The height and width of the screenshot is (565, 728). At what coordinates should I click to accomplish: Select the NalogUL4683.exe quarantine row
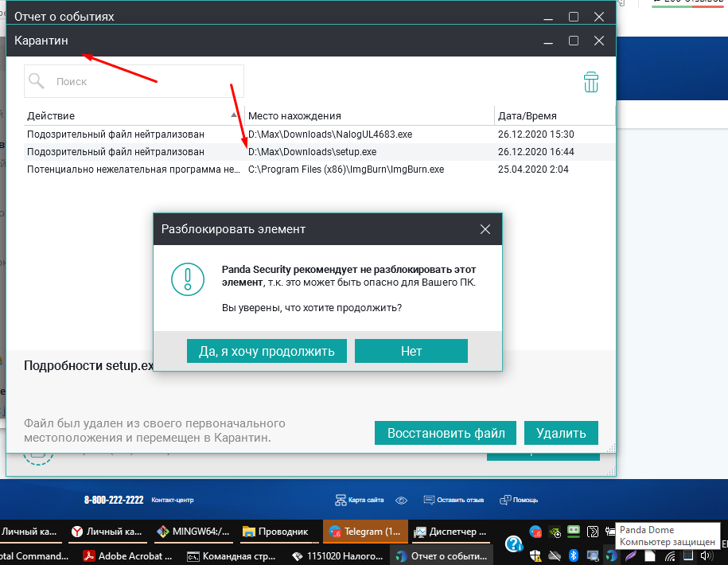pos(319,134)
